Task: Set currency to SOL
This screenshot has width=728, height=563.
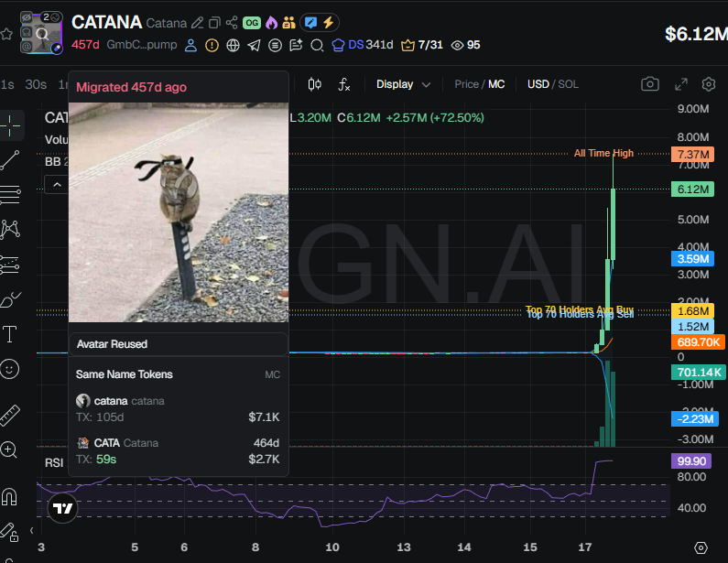Action: click(569, 84)
